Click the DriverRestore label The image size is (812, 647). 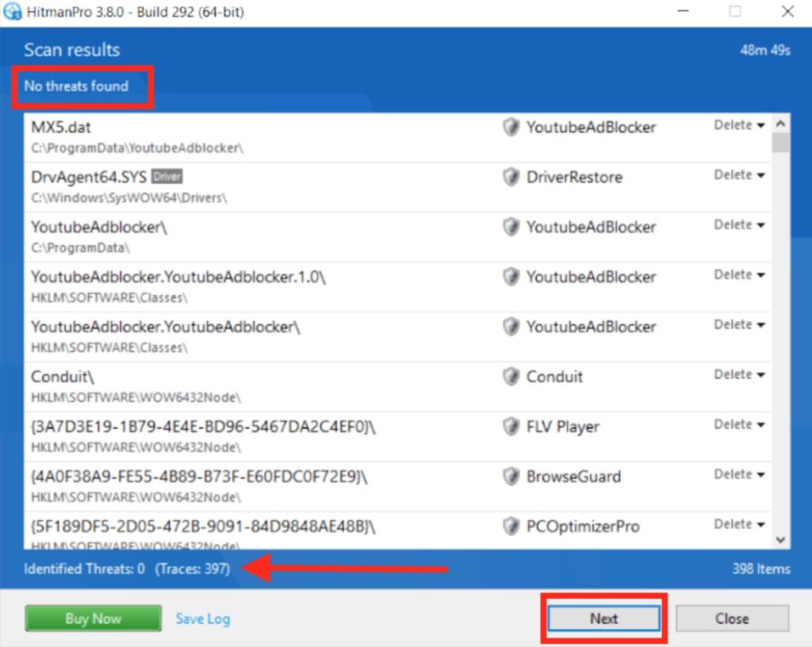[574, 177]
